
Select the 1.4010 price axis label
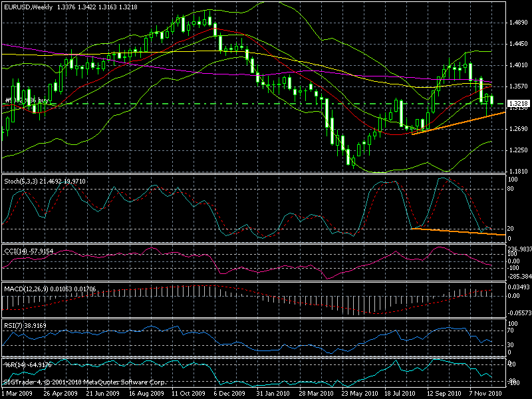coord(519,65)
